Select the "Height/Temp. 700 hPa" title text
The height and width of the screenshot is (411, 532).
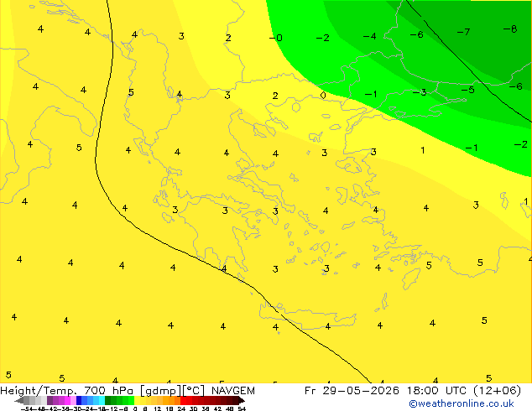click(x=68, y=391)
